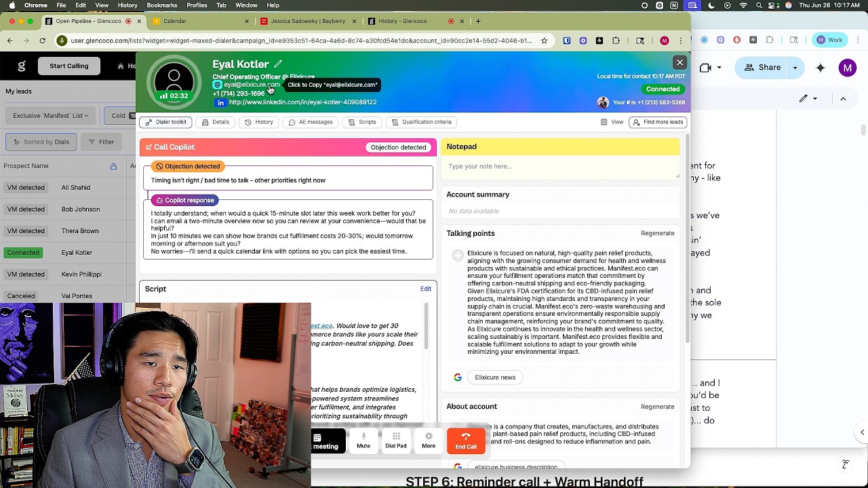Open the Work profile menu in Chrome
The image size is (868, 488).
point(830,40)
